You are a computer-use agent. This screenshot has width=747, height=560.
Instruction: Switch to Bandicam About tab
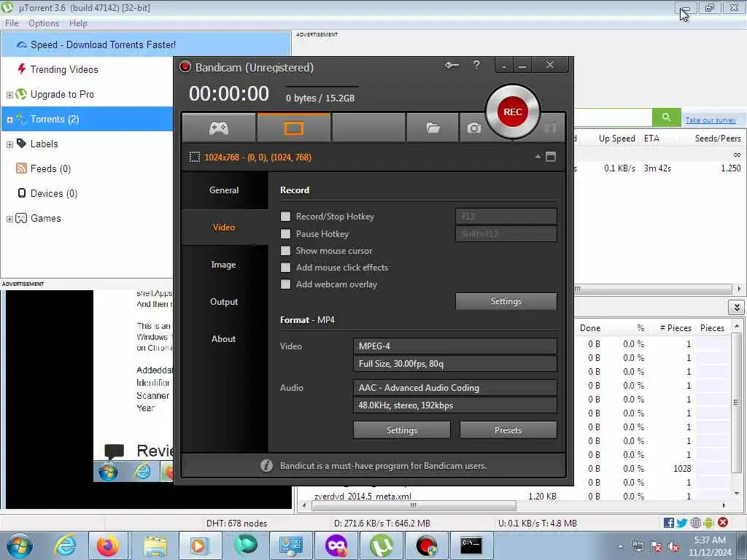(x=225, y=339)
